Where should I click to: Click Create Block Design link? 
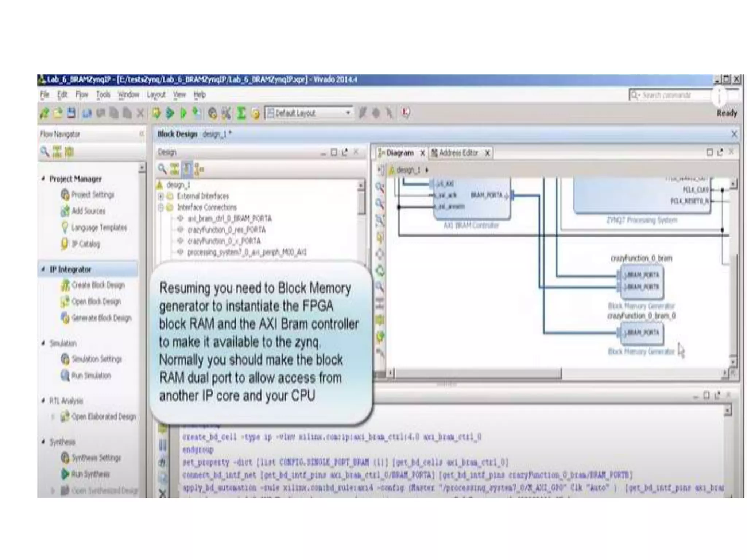coord(98,285)
